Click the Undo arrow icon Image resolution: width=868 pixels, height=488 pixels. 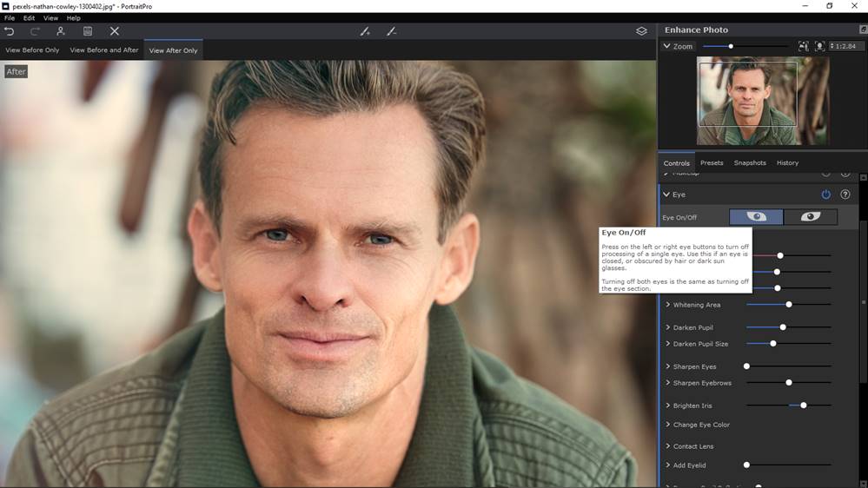(9, 31)
